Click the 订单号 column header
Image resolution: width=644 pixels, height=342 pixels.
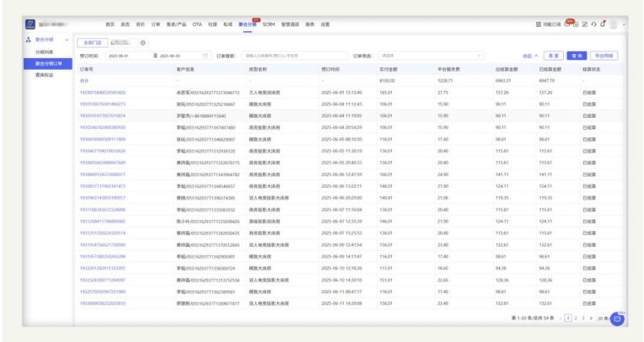[x=87, y=69]
